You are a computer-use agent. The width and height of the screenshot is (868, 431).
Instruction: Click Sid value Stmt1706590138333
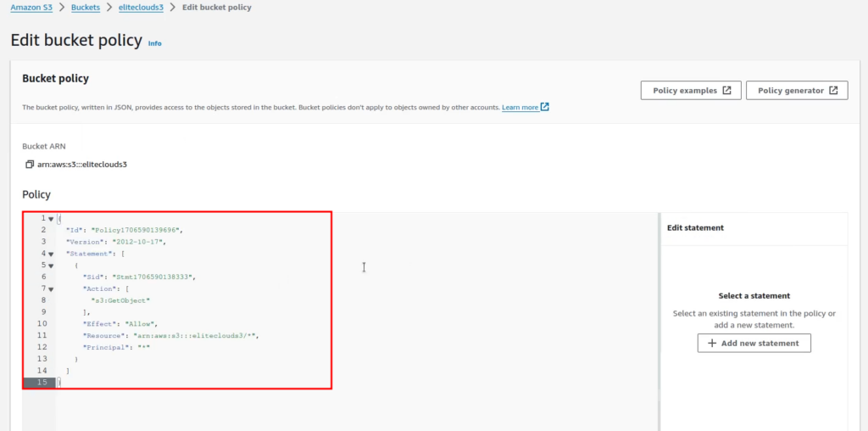154,277
